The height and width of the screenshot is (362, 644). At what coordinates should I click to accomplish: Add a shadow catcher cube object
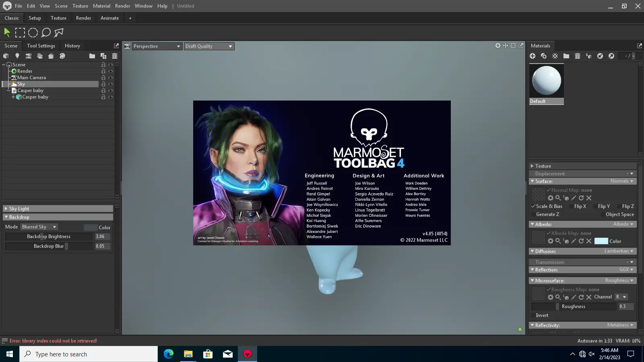[6, 56]
